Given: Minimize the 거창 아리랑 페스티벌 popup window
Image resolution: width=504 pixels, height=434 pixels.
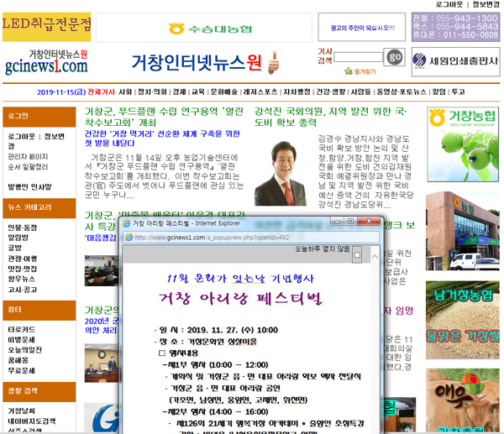Looking at the screenshot, I should [x=337, y=222].
